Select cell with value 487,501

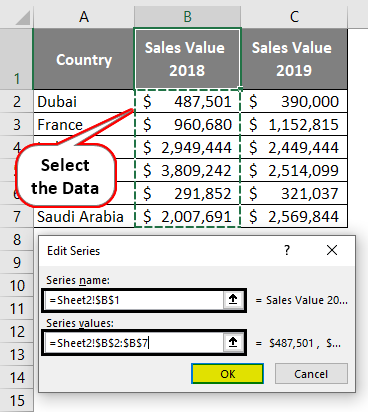pyautogui.click(x=187, y=101)
